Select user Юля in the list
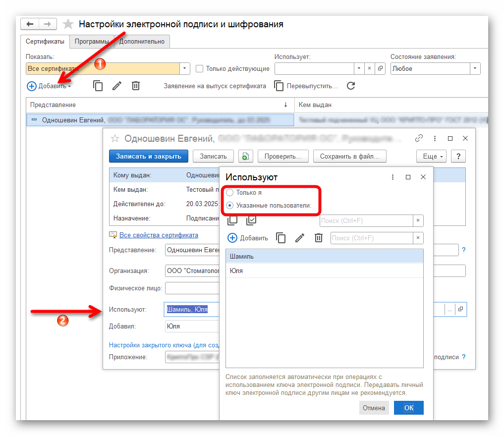The image size is (504, 436). click(x=324, y=271)
